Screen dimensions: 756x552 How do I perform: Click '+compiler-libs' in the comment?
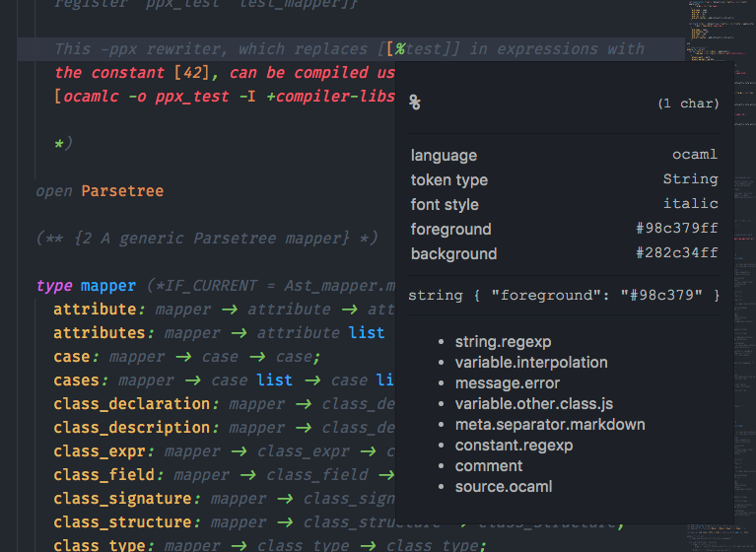tap(330, 97)
